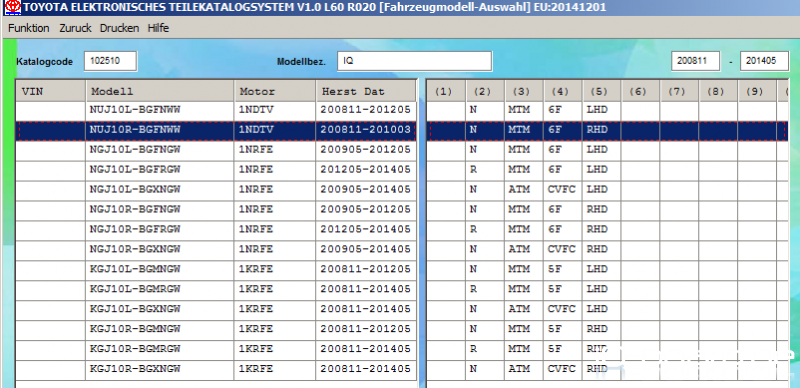Select model row NGJ10R-BGFRGW

216,230
